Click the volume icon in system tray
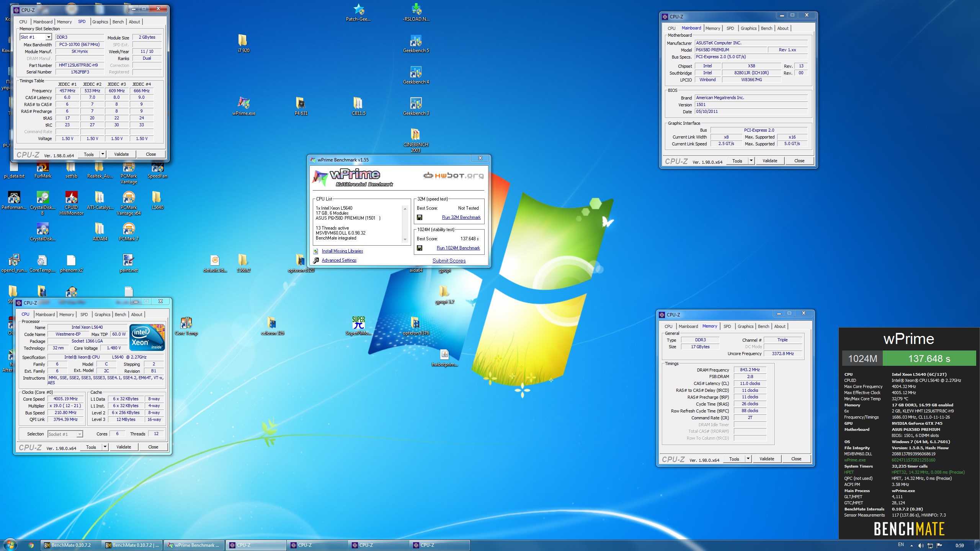This screenshot has width=980, height=551. click(x=921, y=545)
